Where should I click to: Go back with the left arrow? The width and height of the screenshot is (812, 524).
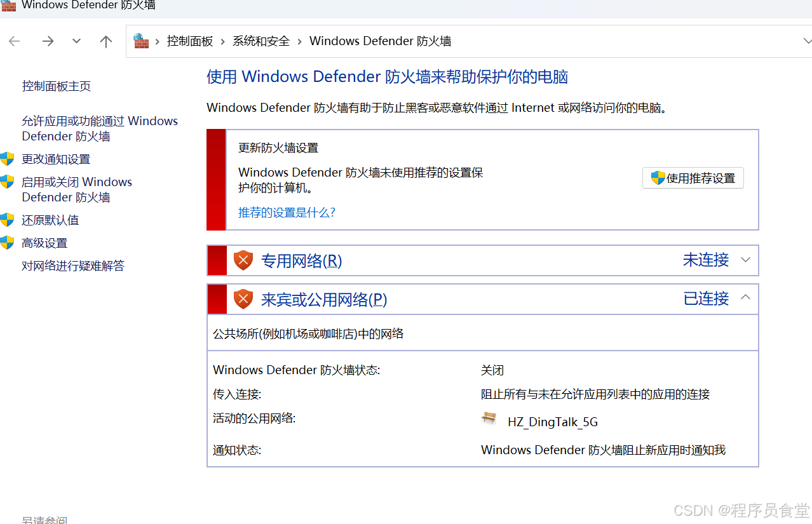tap(14, 41)
